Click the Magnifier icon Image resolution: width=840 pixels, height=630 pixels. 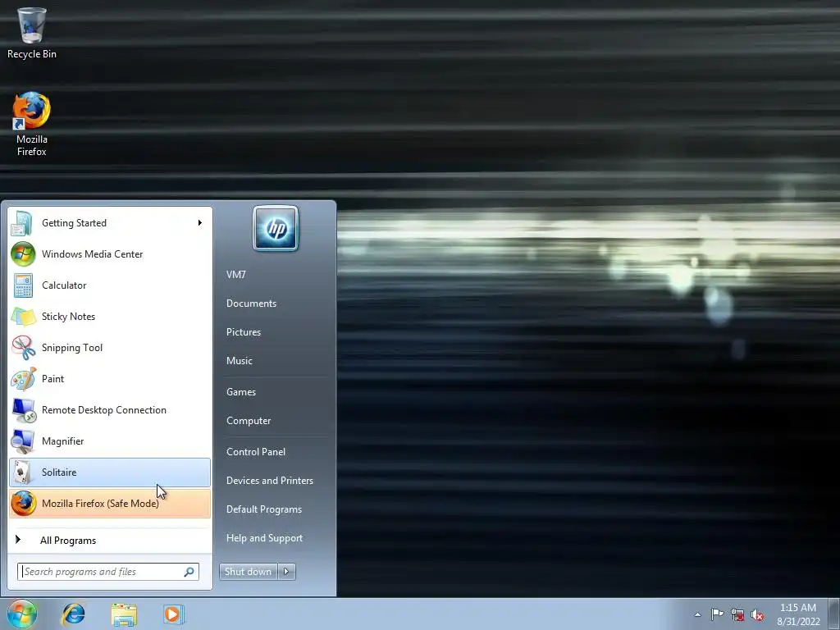23,441
